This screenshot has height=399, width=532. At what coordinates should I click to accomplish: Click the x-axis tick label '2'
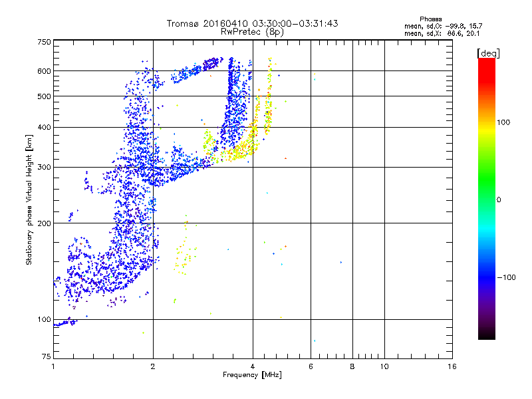tap(153, 366)
